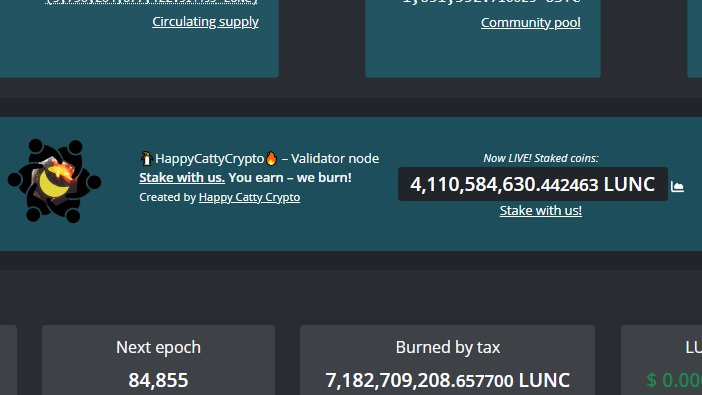Click the fire emoji after HappyCattyCrypto
702x395 pixels.
pyautogui.click(x=271, y=158)
